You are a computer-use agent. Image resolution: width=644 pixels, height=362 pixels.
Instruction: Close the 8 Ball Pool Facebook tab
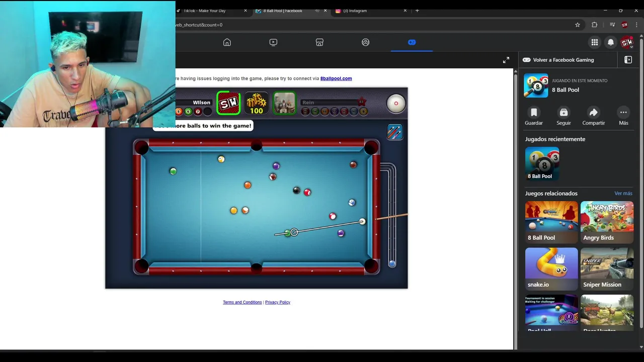click(326, 11)
